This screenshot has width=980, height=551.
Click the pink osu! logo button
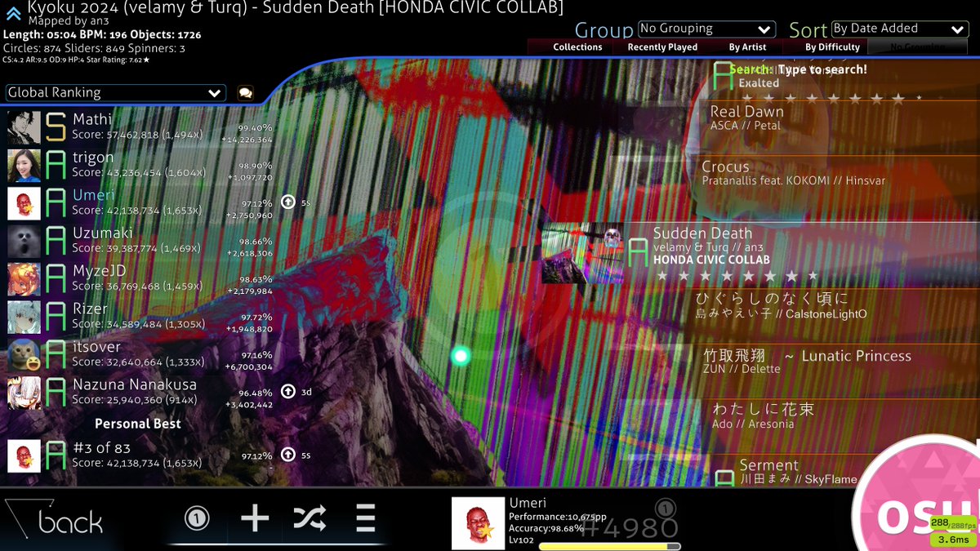point(919,498)
